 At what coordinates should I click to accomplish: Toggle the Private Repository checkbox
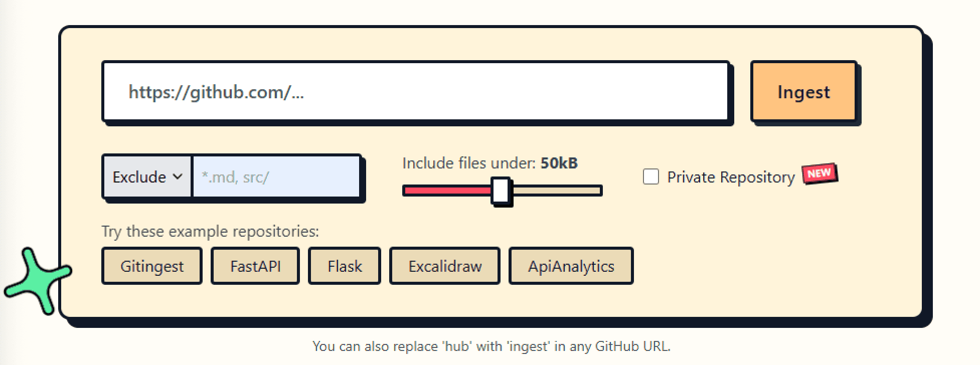[650, 177]
